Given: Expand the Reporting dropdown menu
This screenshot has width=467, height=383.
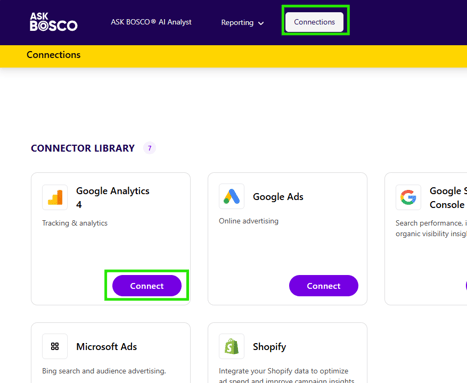Looking at the screenshot, I should pos(242,23).
